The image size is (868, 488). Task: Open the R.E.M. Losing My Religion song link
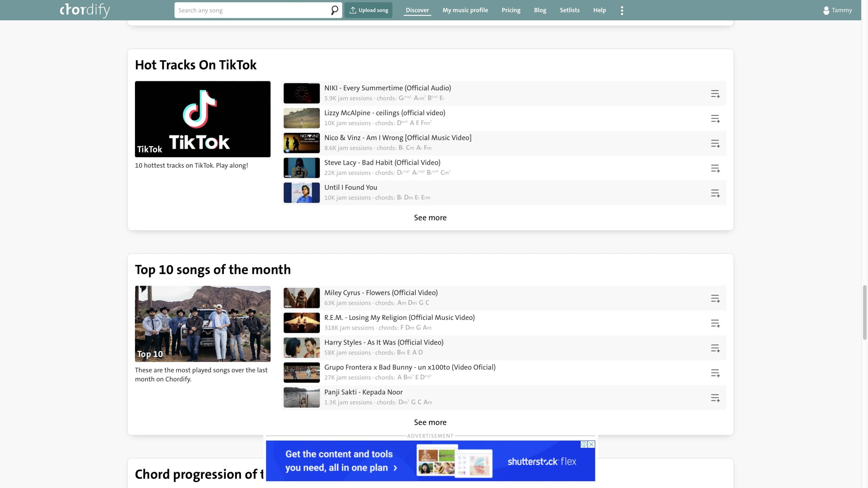tap(399, 318)
